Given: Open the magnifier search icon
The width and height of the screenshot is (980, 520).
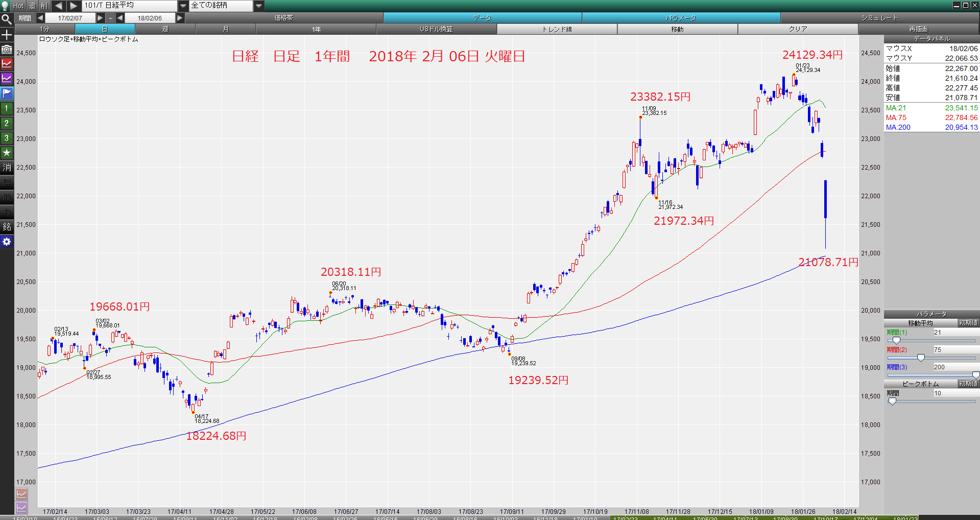Looking at the screenshot, I should (7, 20).
